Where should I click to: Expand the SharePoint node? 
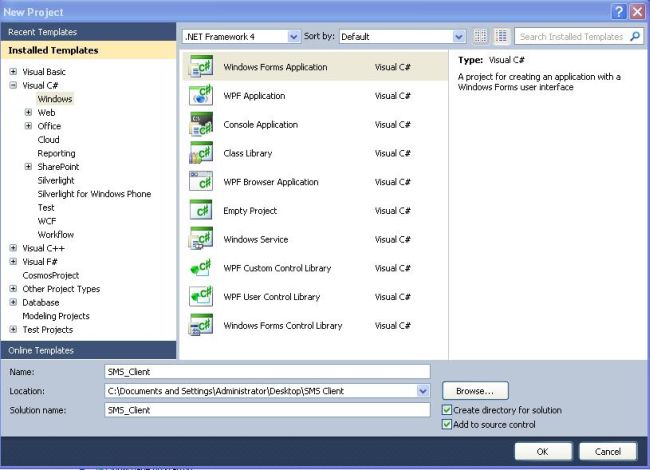click(x=28, y=167)
